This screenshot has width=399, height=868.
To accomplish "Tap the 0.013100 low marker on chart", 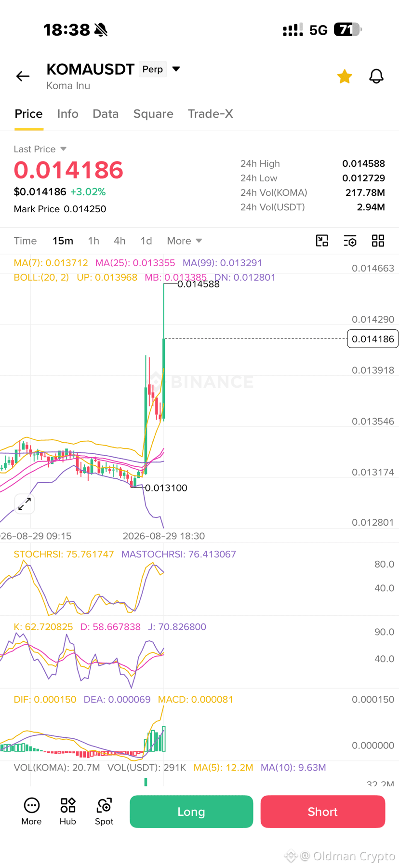I will [166, 488].
